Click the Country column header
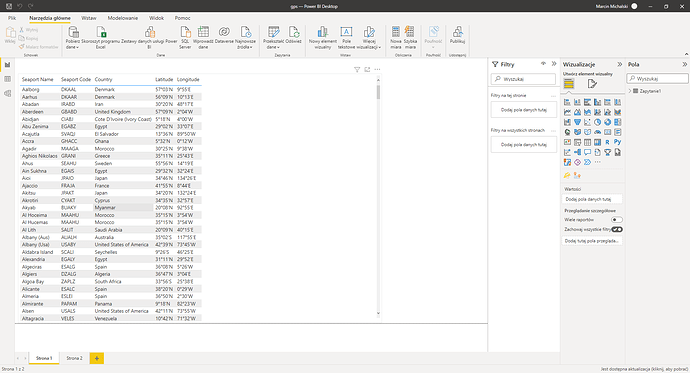The image size is (690, 373). click(x=103, y=80)
